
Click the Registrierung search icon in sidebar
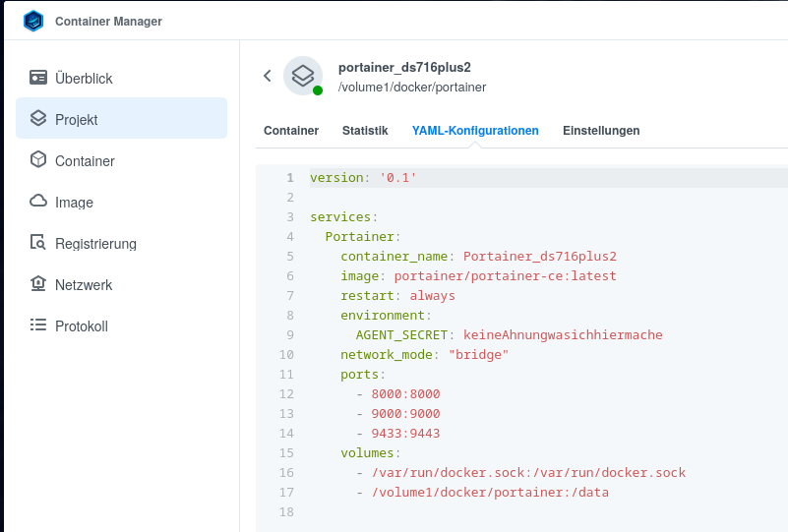tap(38, 242)
